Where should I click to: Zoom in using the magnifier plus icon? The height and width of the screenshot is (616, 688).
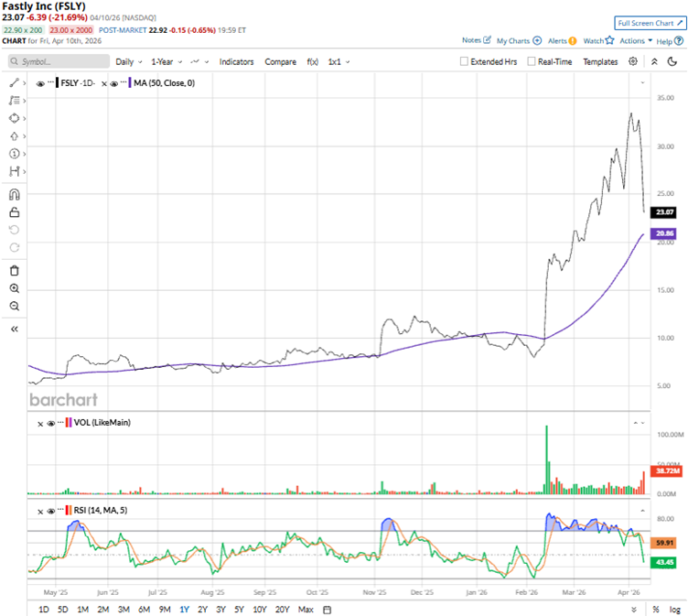coord(14,288)
